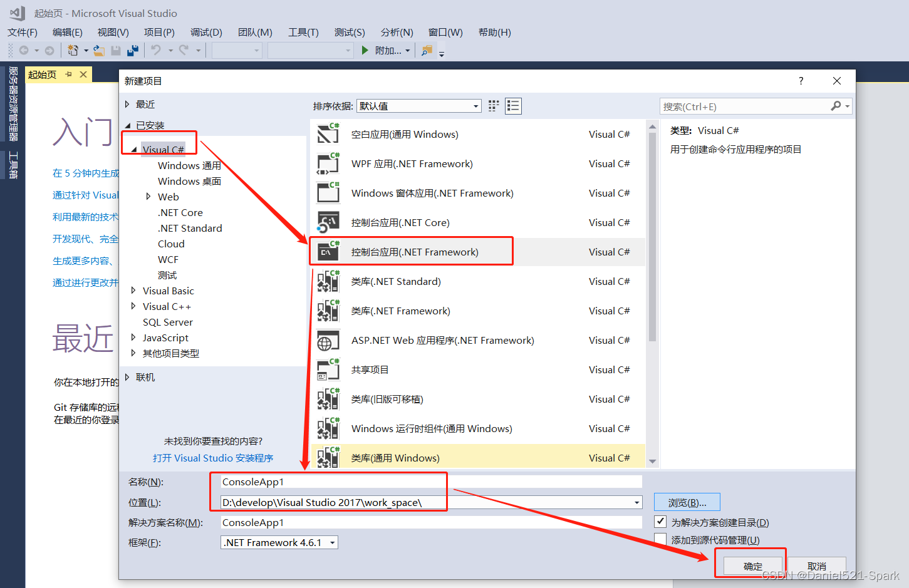Expand the 最近 tree node

coord(127,104)
